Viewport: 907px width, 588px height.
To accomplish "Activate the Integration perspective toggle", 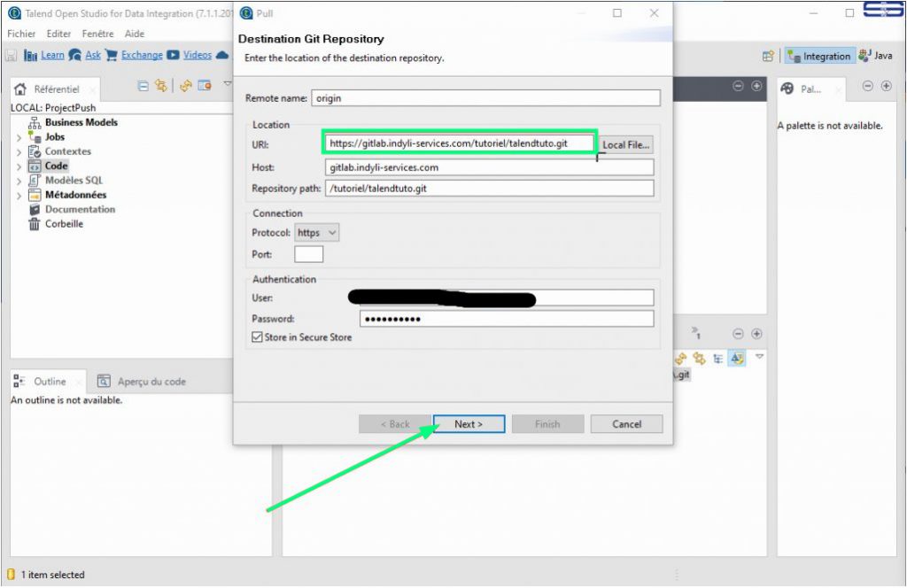I will pos(819,56).
